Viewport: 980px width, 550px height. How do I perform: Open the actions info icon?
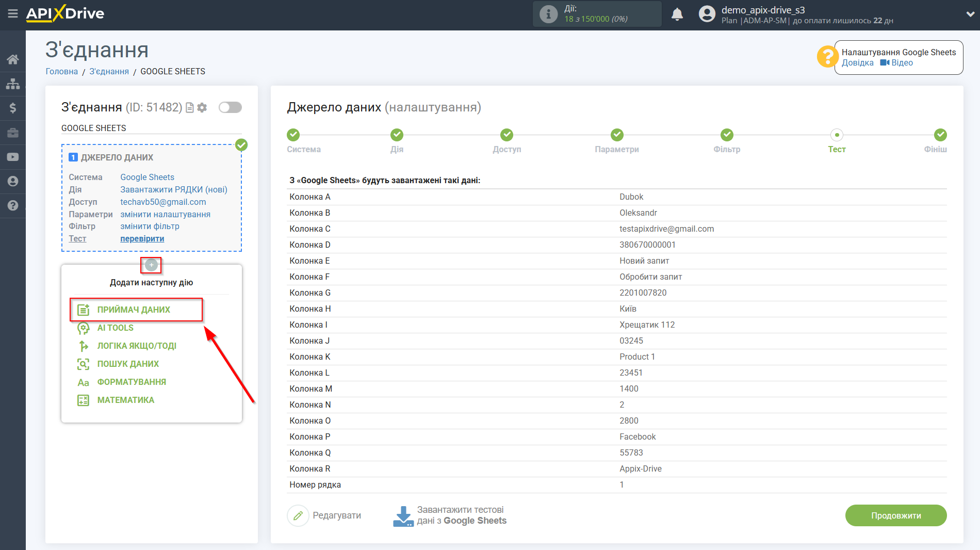click(x=548, y=14)
